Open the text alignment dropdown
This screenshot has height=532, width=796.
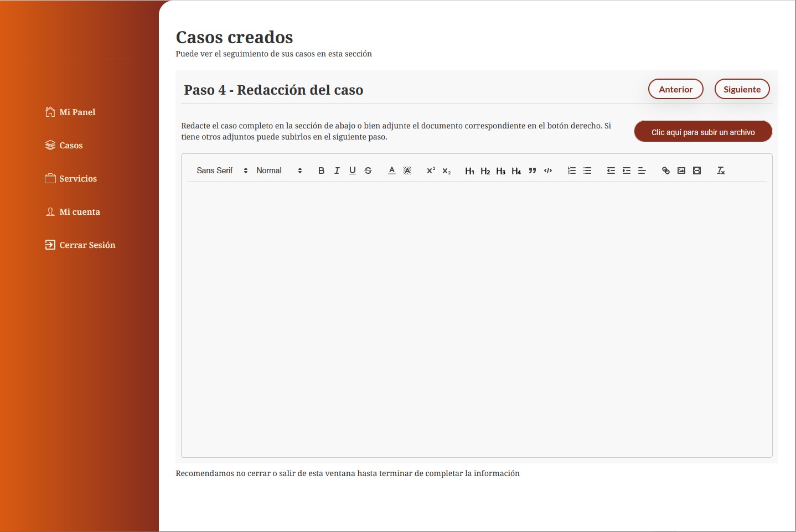pyautogui.click(x=642, y=171)
